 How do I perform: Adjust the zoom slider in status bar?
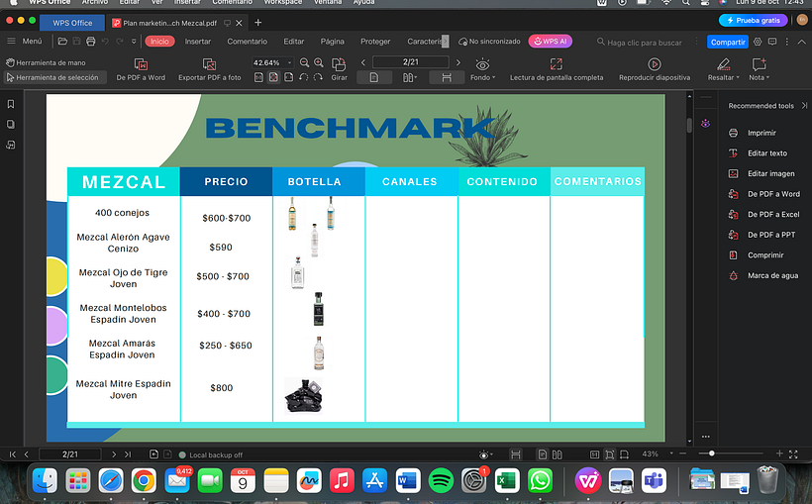(712, 454)
